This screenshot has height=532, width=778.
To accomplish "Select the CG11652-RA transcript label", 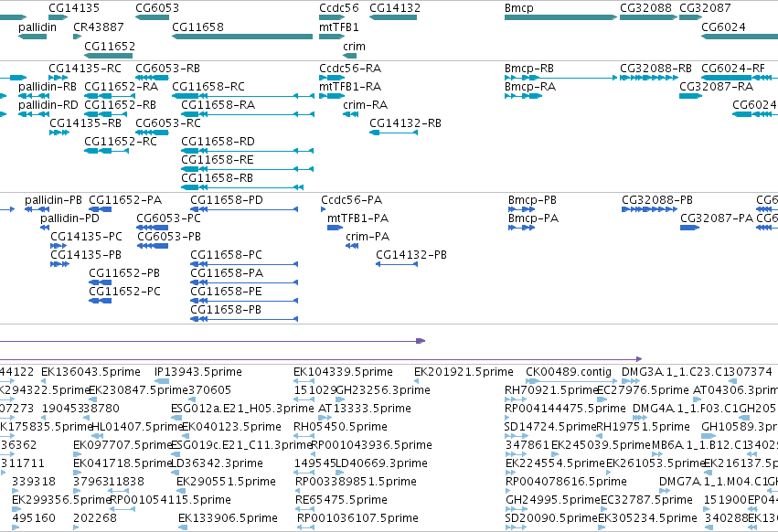I will (x=121, y=86).
